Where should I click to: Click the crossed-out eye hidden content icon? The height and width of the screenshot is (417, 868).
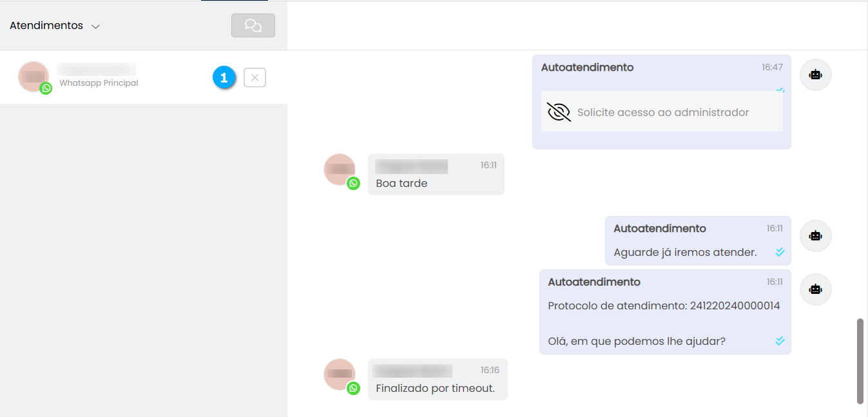pyautogui.click(x=559, y=112)
